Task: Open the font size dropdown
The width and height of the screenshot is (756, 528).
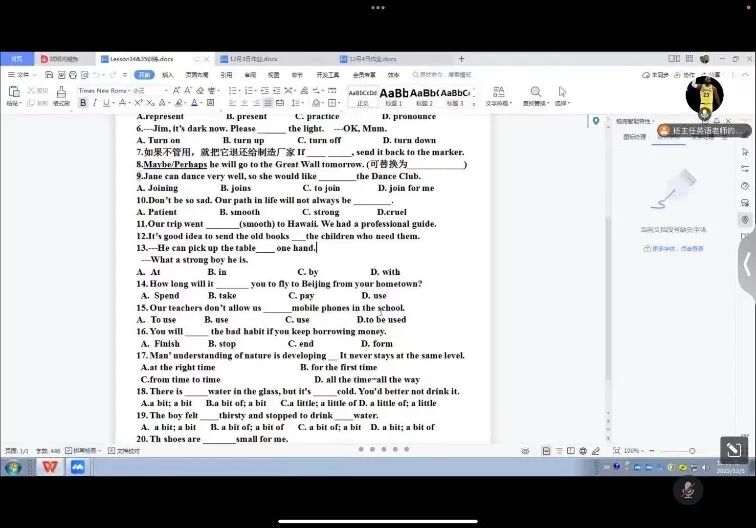Action: [x=166, y=91]
